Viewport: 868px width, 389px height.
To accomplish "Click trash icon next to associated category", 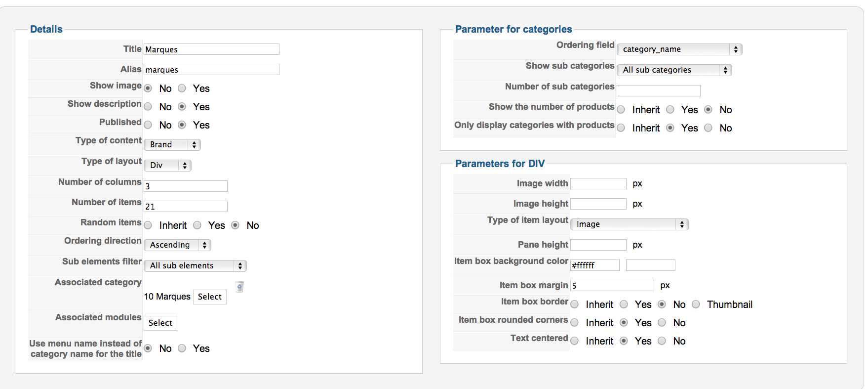I will tap(239, 286).
